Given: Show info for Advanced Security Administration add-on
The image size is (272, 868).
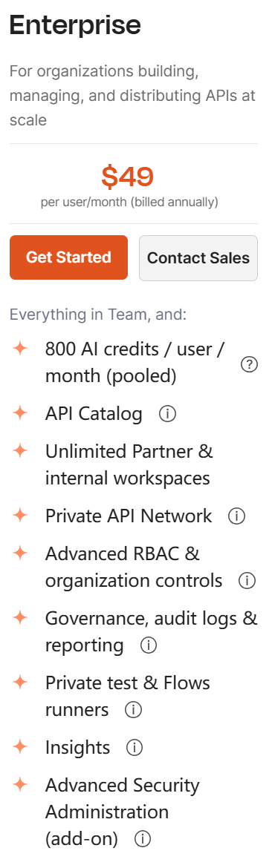Looking at the screenshot, I should pos(143,839).
